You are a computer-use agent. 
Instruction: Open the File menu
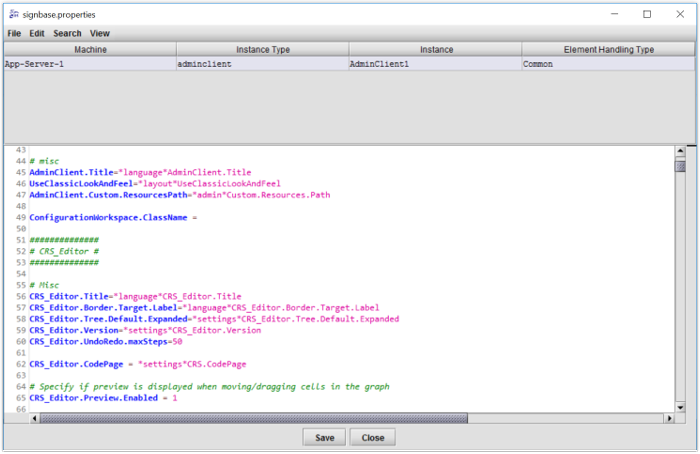pos(14,33)
